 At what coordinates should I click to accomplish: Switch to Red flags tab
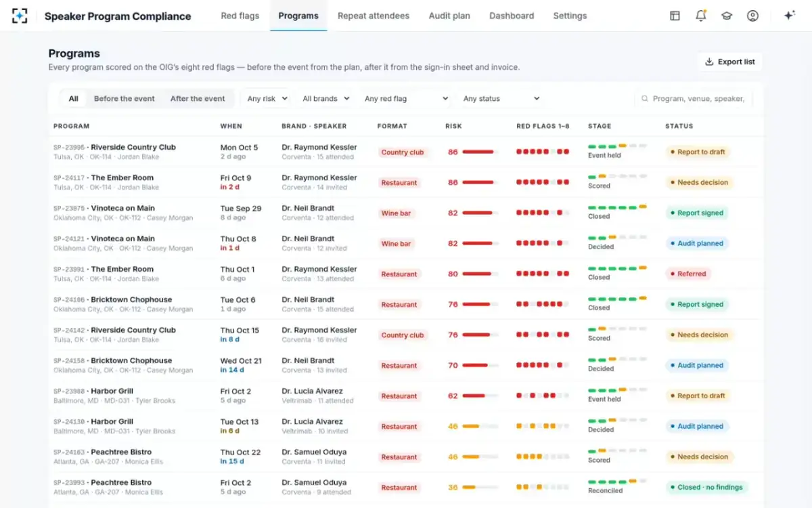click(x=240, y=16)
